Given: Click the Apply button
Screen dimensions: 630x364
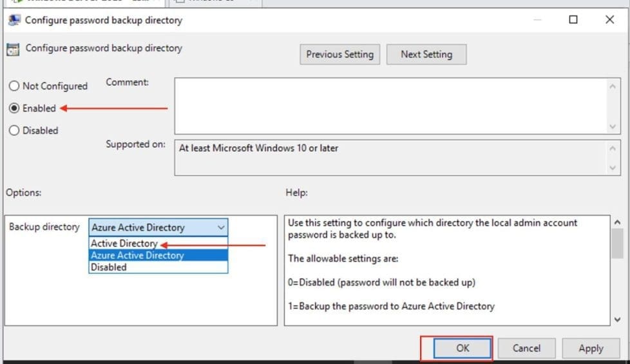Looking at the screenshot, I should (x=591, y=348).
